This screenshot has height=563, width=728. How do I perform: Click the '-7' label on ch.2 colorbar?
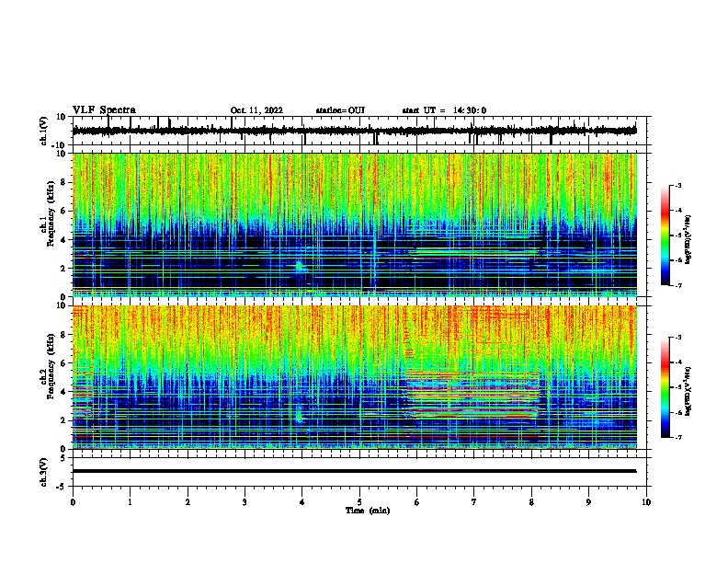(x=678, y=438)
